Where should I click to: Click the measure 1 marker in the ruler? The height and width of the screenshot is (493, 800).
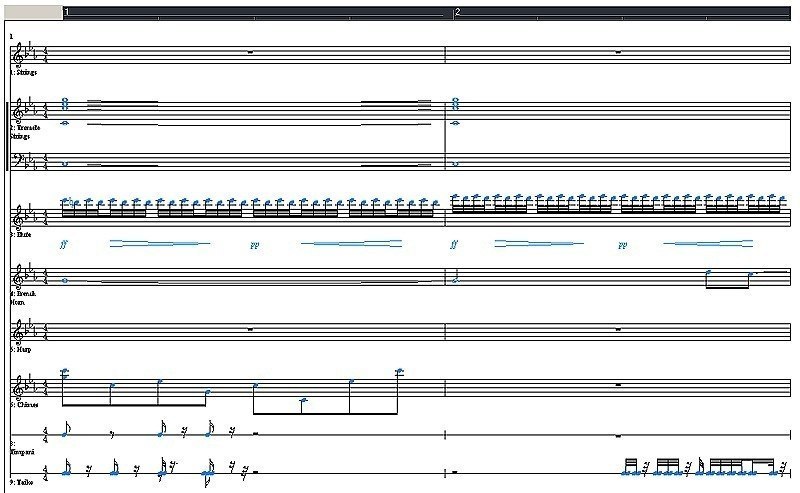coord(66,12)
